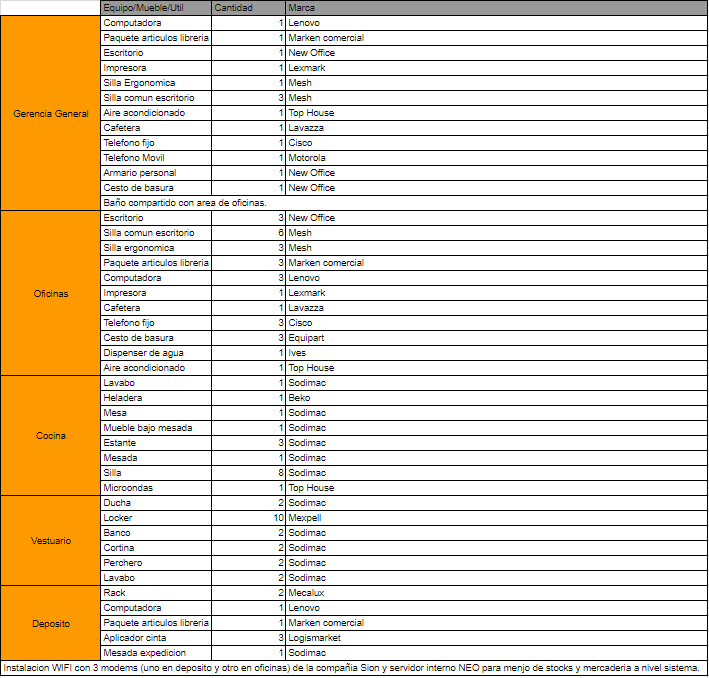Click the 'Estante' cell
The height and width of the screenshot is (678, 709).
[x=156, y=443]
